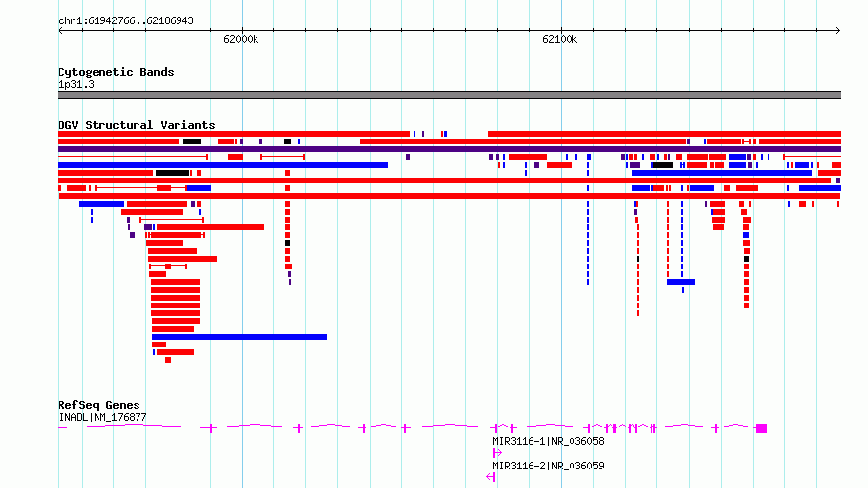Viewport: 868px width, 488px height.
Task: Click the long blue variant bar below the purple bar
Action: pos(222,165)
